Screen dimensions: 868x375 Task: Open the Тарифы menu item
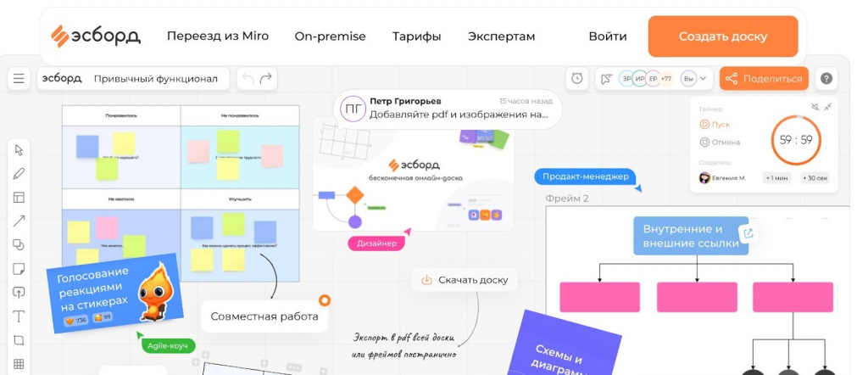(x=417, y=36)
